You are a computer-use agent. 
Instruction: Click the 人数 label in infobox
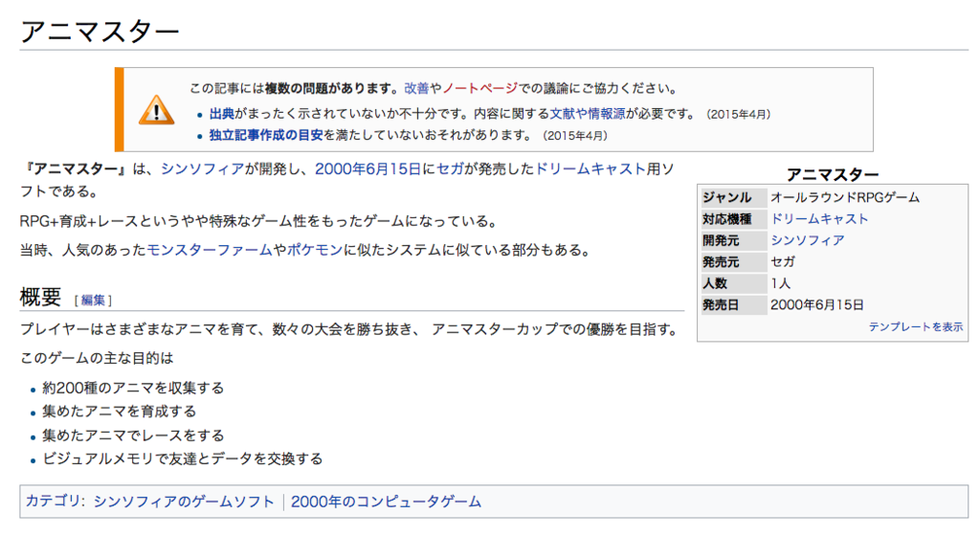(x=714, y=283)
